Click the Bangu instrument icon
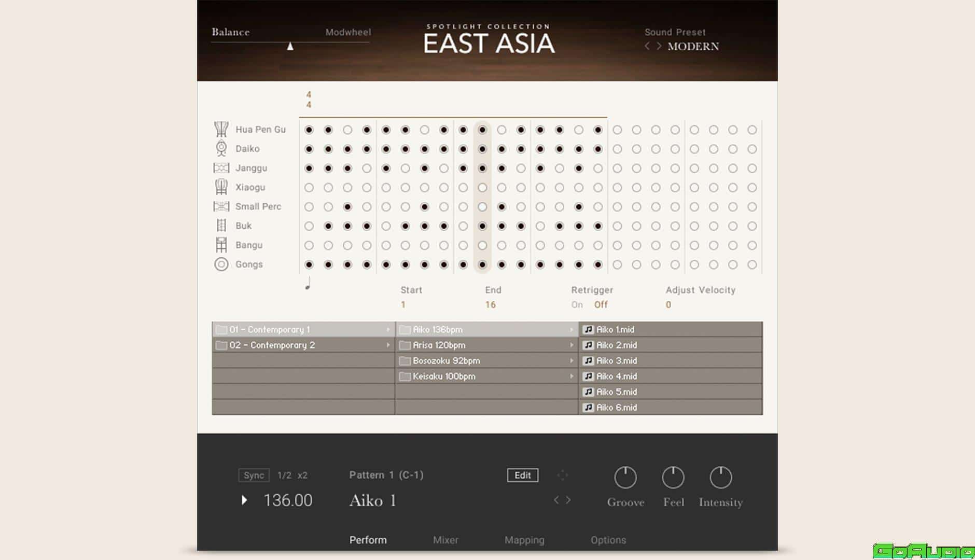The height and width of the screenshot is (560, 975). pyautogui.click(x=221, y=245)
